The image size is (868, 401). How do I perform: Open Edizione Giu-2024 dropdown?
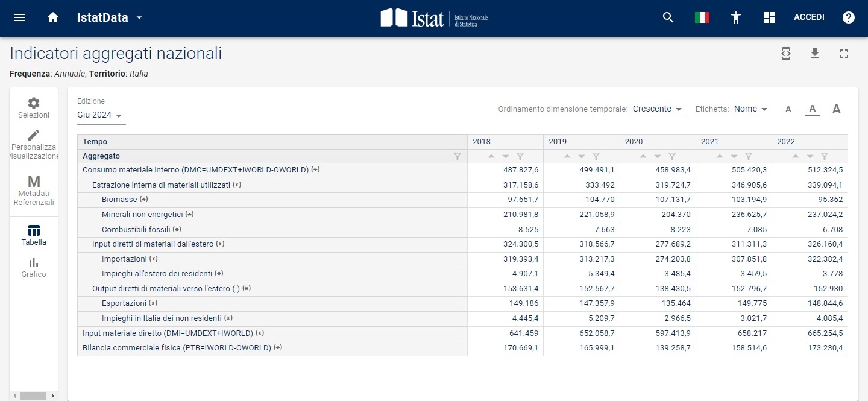(x=101, y=115)
